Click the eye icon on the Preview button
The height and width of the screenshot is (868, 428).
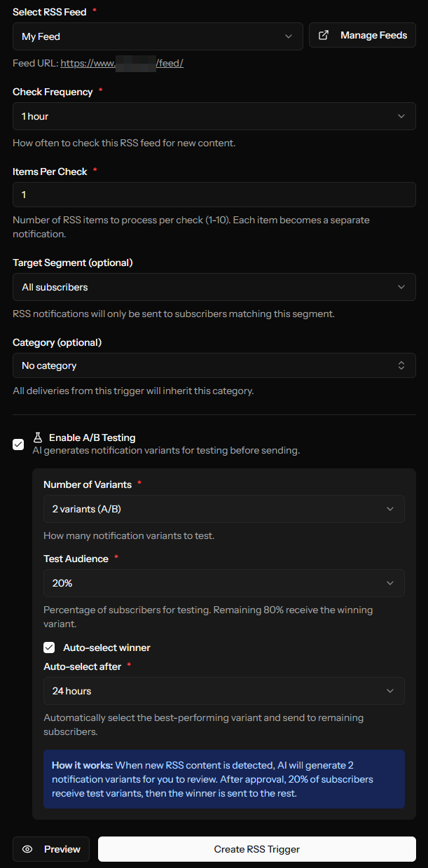28,848
